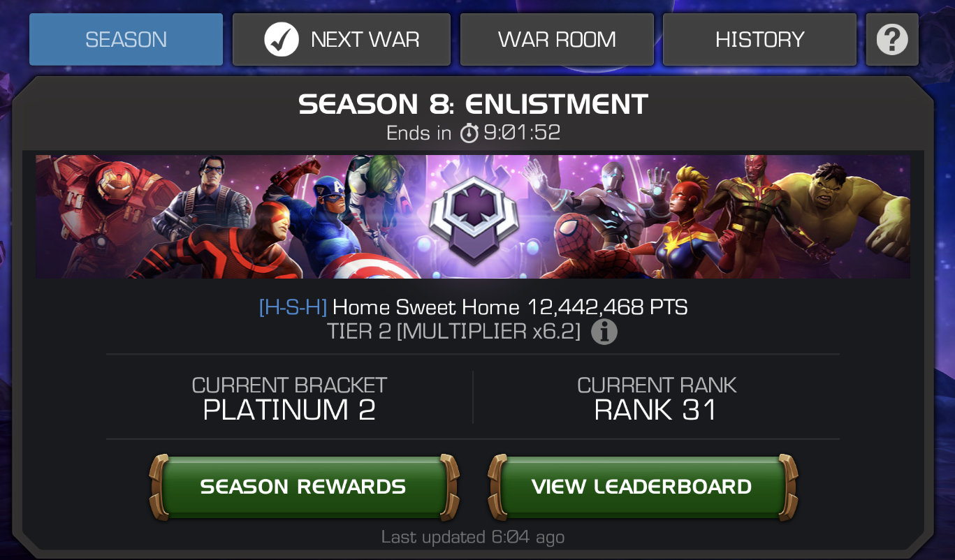Click the stopwatch icon beside season timer
Viewport: 955px width, 560px height.
tap(469, 133)
